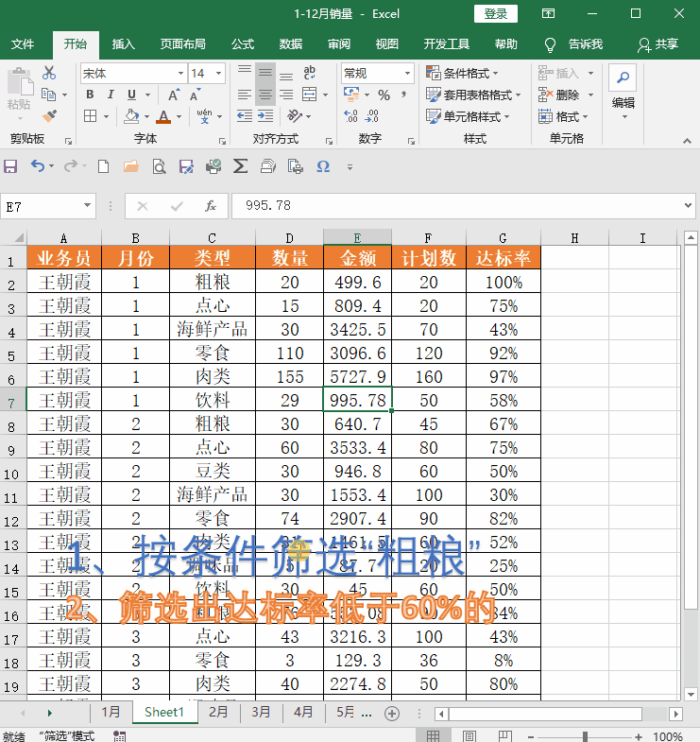Click the Cut scissors icon
The image size is (700, 742).
[49, 73]
